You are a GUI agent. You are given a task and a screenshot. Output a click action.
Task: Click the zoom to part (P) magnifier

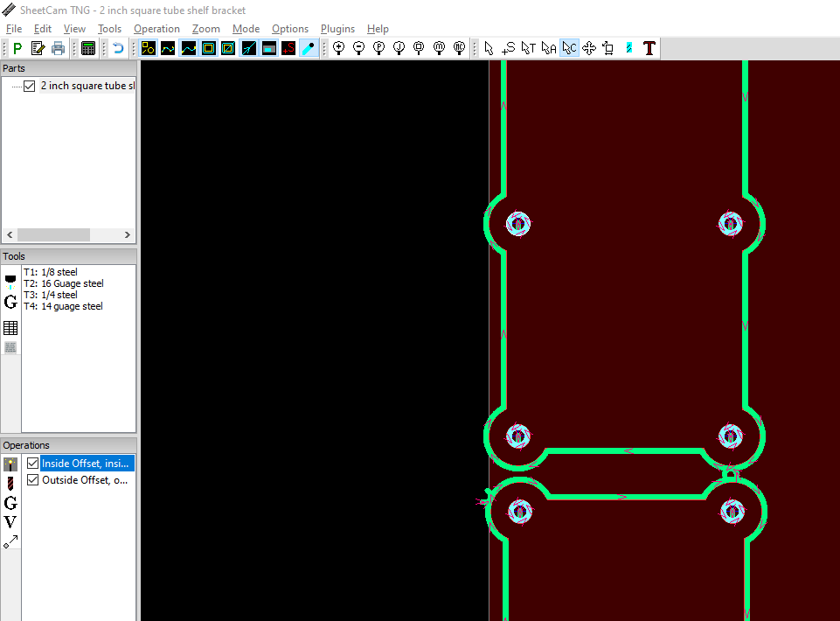click(378, 48)
